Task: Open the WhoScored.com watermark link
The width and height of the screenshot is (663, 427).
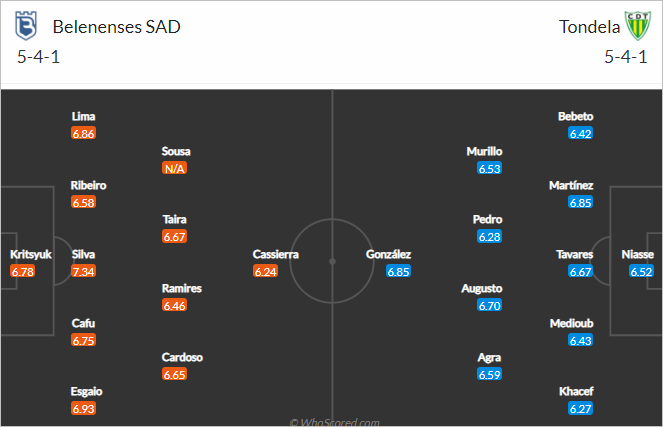Action: [x=334, y=422]
